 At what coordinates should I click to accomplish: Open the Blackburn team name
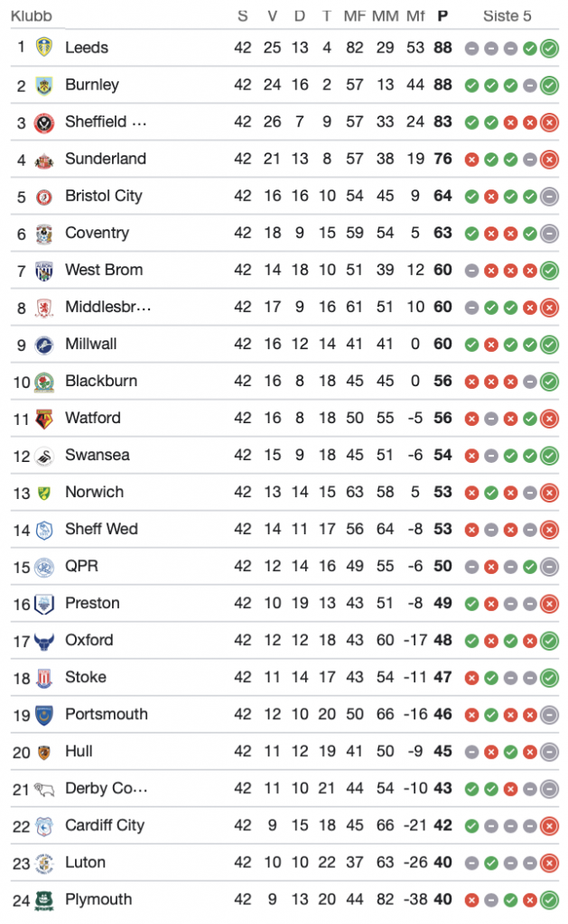tap(101, 381)
